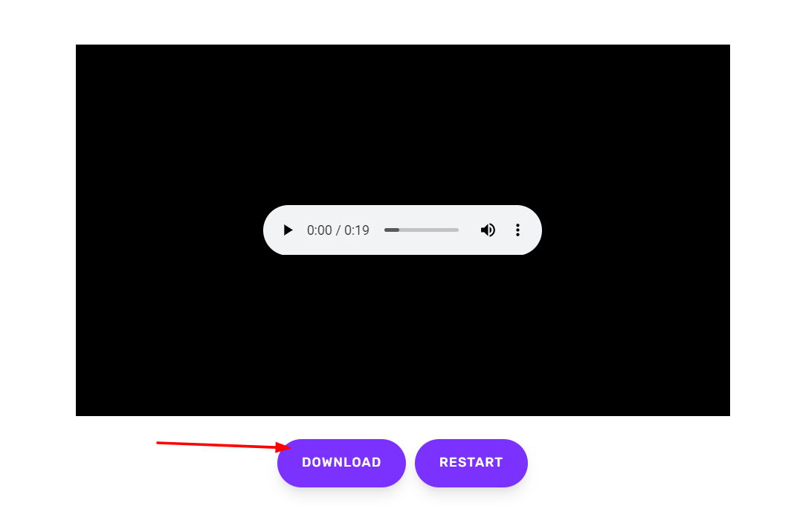Click the red arrow annotation
This screenshot has height=532, width=797.
pos(224,446)
